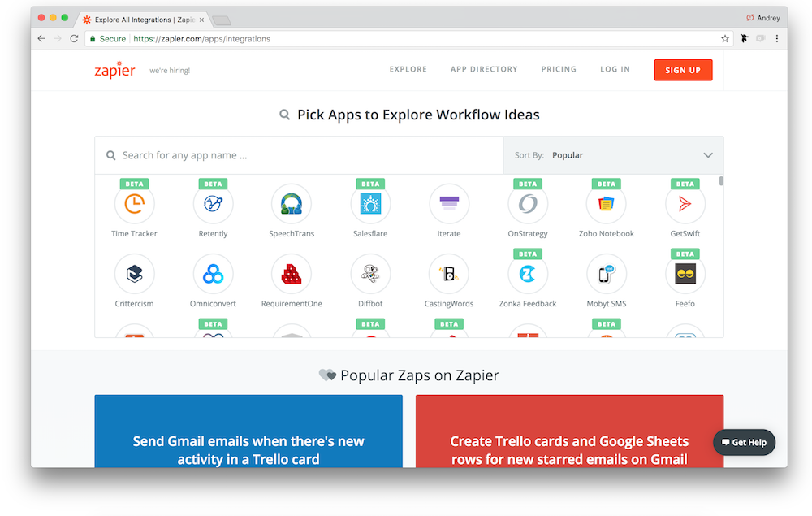Screen dimensions: 812x516
Task: Click the search magnifier icon in the app search box
Action: [x=110, y=155]
